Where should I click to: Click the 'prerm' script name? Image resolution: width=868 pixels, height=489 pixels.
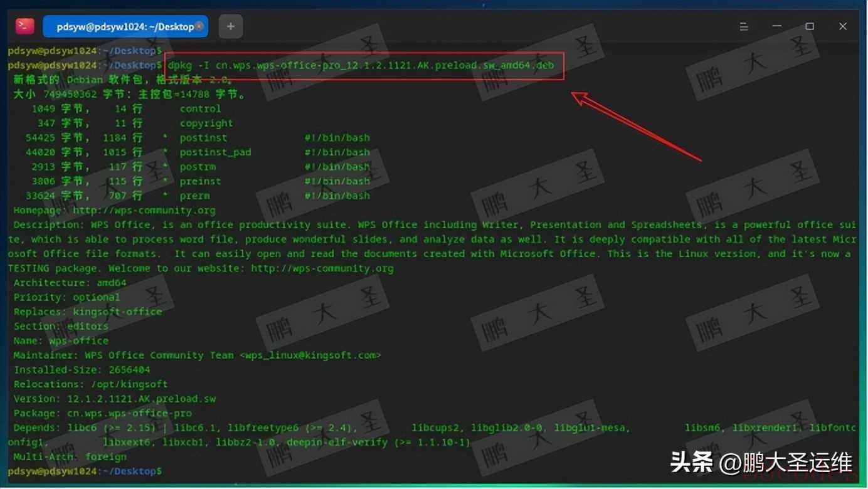[x=194, y=196]
